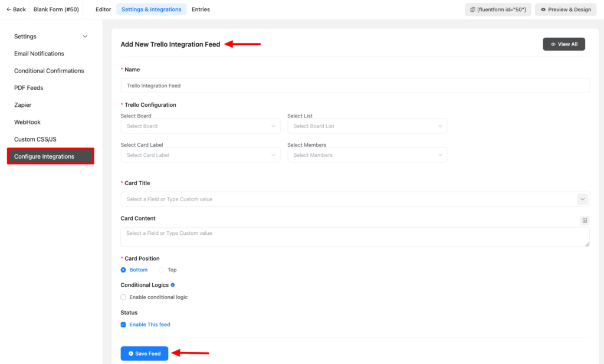Click the Trello Integration Feed name field

click(355, 85)
